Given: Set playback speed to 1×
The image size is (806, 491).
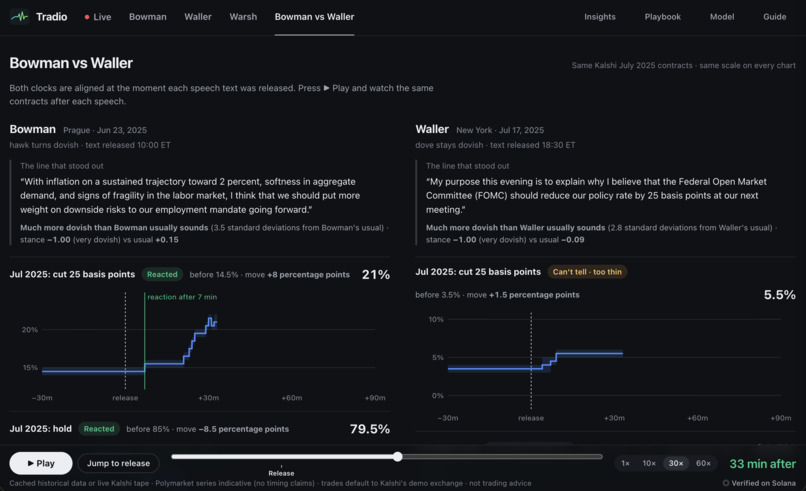Looking at the screenshot, I should [x=625, y=463].
